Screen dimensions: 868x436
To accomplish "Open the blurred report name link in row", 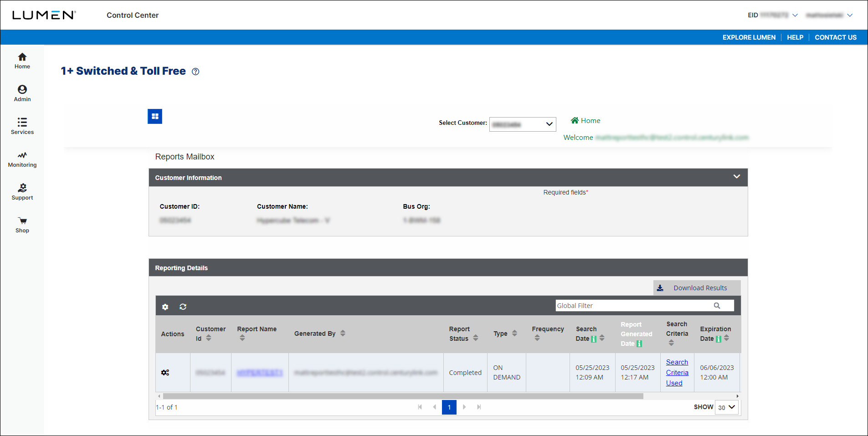I will pyautogui.click(x=260, y=373).
